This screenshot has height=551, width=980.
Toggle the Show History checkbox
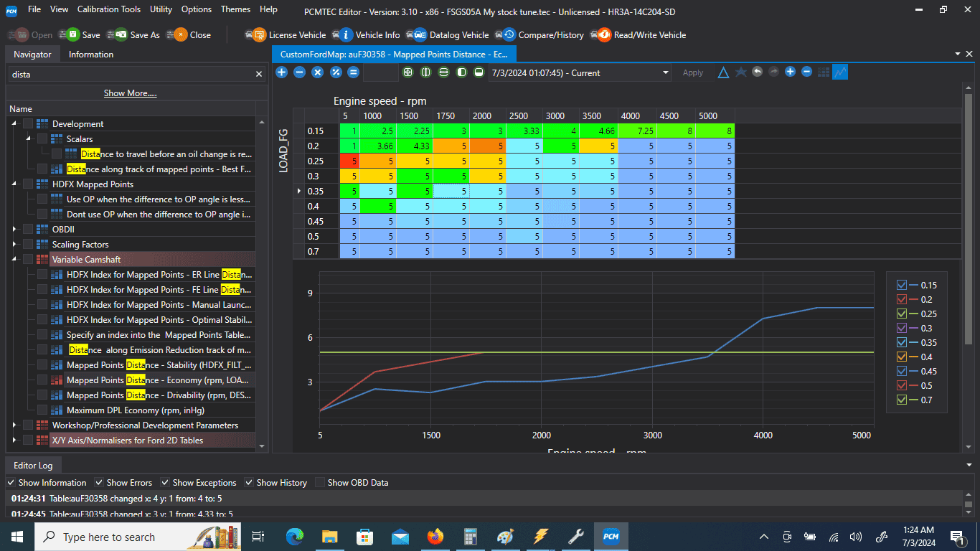pos(249,482)
